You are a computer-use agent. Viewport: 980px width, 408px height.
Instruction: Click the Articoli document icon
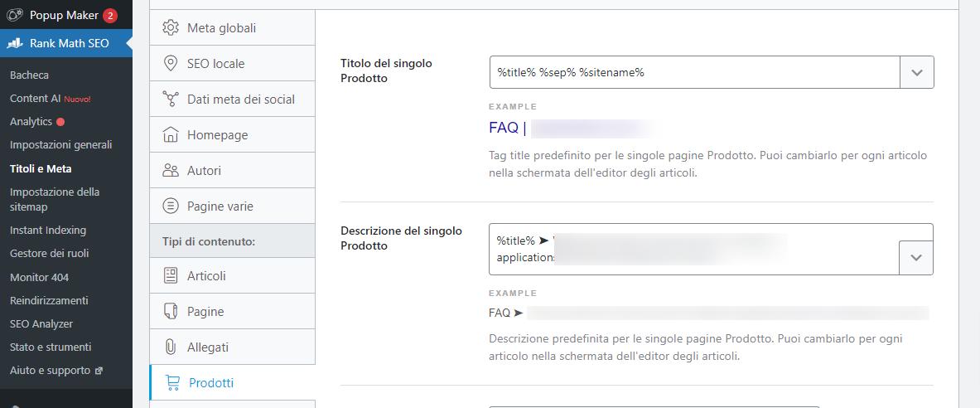(171, 276)
